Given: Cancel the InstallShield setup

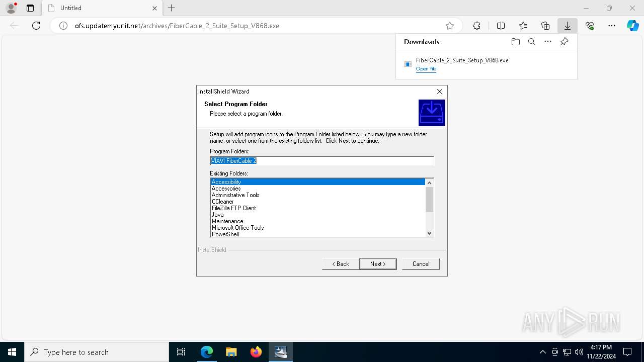Looking at the screenshot, I should [421, 264].
